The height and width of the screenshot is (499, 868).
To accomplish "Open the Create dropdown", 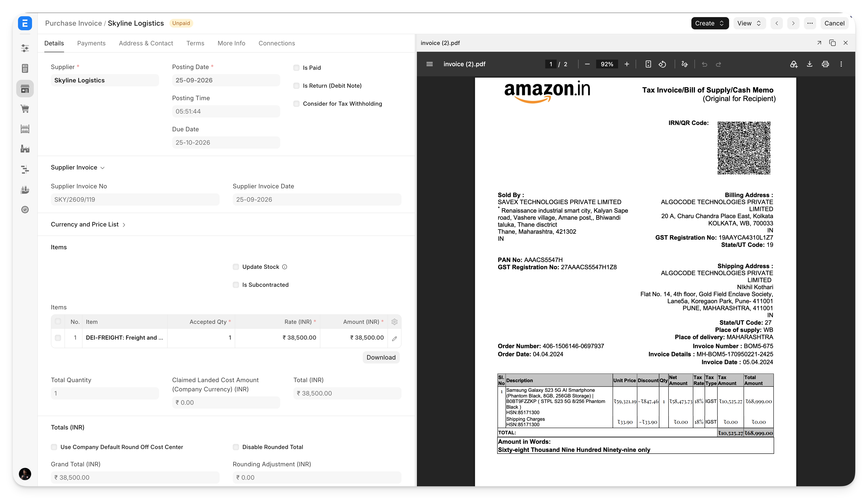I will click(x=710, y=23).
